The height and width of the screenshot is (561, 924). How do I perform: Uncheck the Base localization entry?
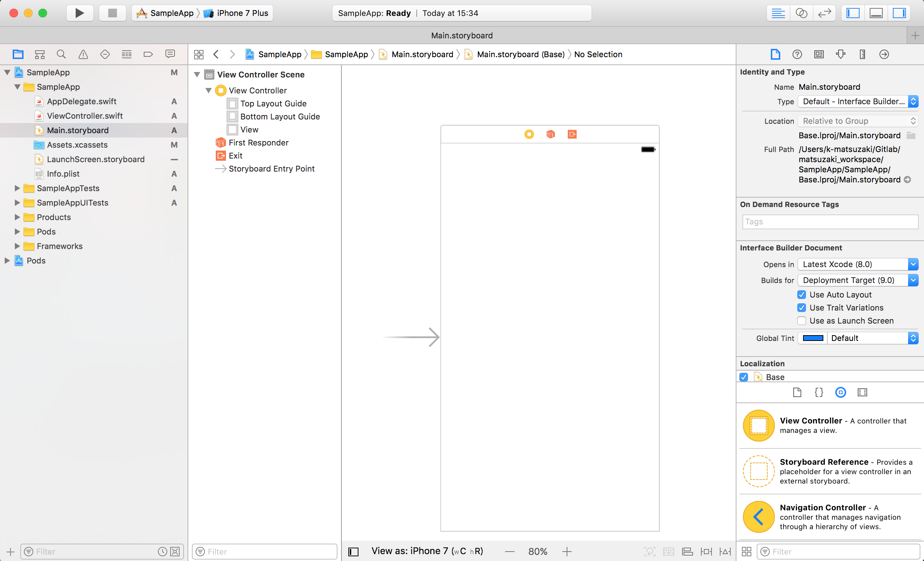pos(744,377)
